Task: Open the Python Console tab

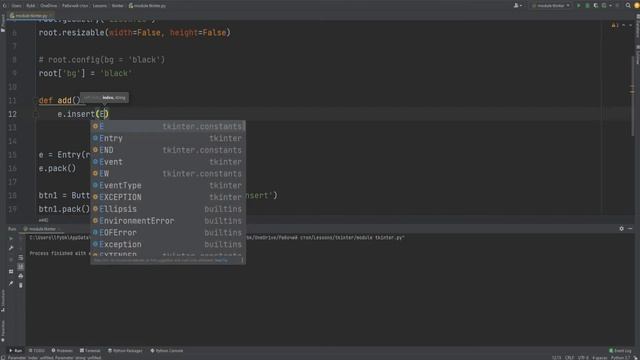Action: point(167,351)
